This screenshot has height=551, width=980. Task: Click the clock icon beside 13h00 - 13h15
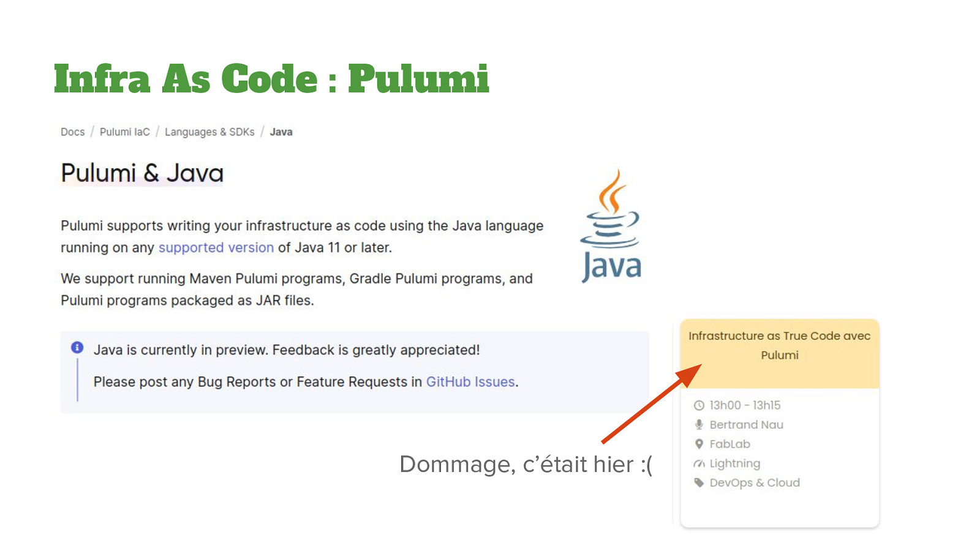[699, 405]
